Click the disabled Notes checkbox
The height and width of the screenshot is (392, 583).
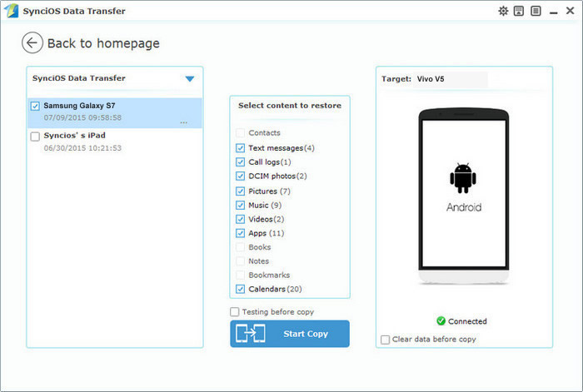240,261
